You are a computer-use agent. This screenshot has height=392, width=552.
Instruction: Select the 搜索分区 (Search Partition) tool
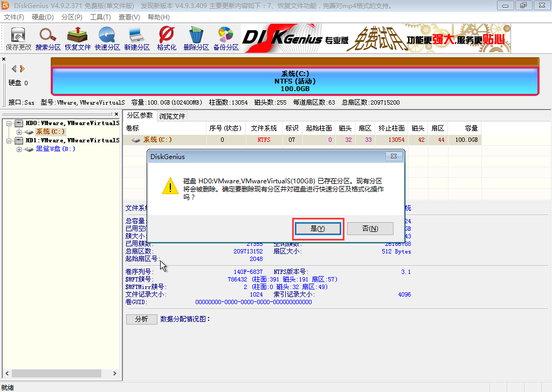(x=47, y=38)
